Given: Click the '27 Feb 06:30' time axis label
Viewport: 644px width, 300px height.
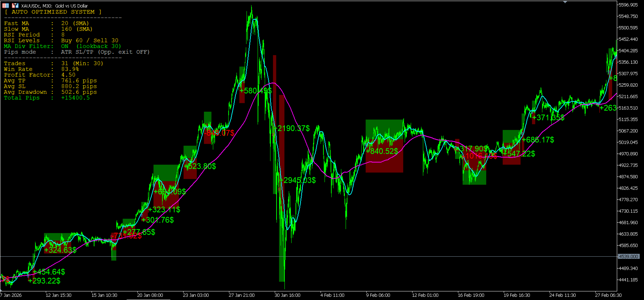Looking at the screenshot, I should [x=609, y=295].
